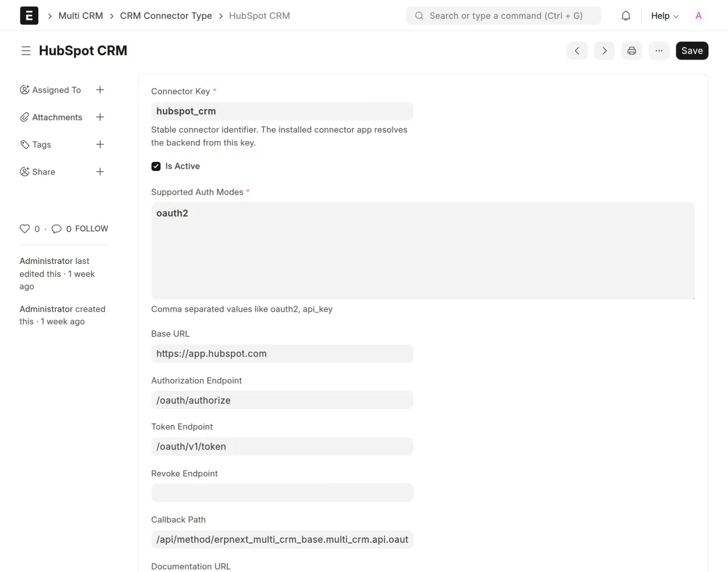Open comments speech bubble icon
Screen dimensions: 728x572
pos(56,229)
